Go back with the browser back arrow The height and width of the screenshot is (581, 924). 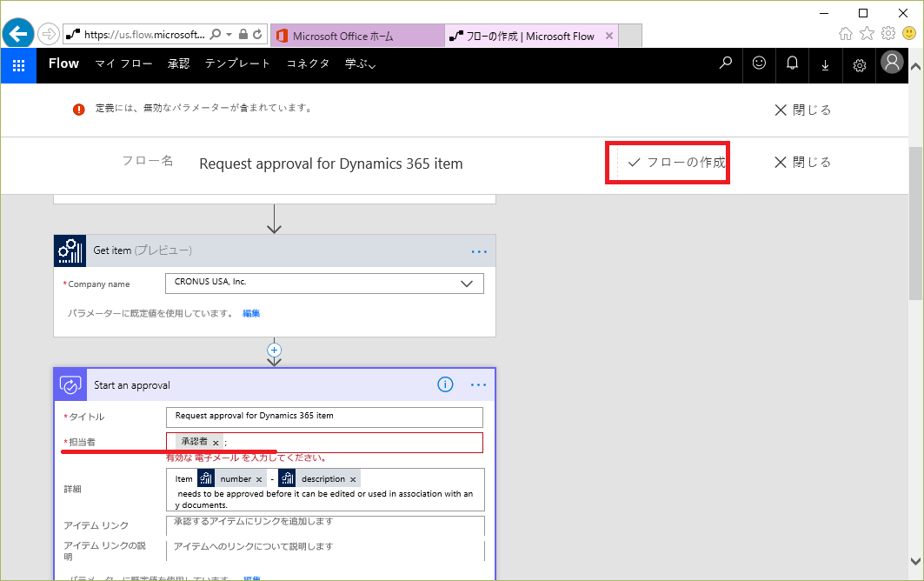(18, 34)
